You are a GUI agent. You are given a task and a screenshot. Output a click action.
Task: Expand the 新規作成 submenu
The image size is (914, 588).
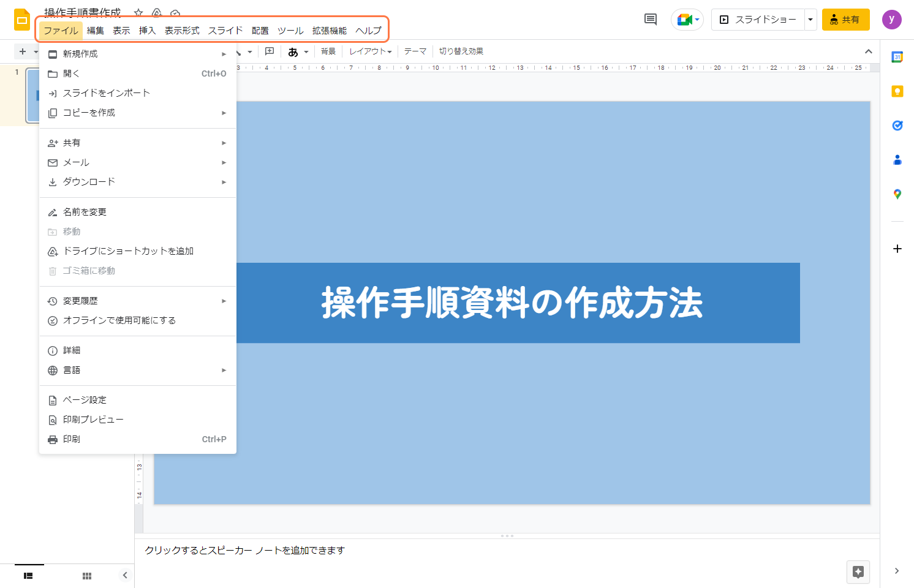point(138,54)
